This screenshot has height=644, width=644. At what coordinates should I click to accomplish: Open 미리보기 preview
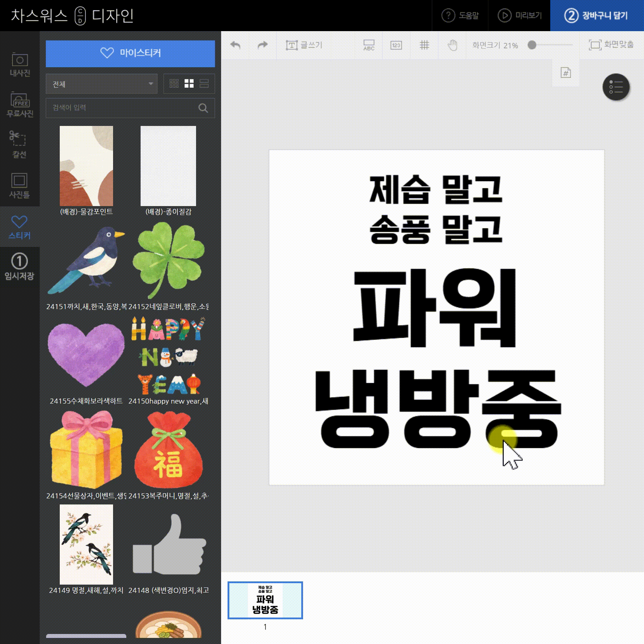(519, 15)
